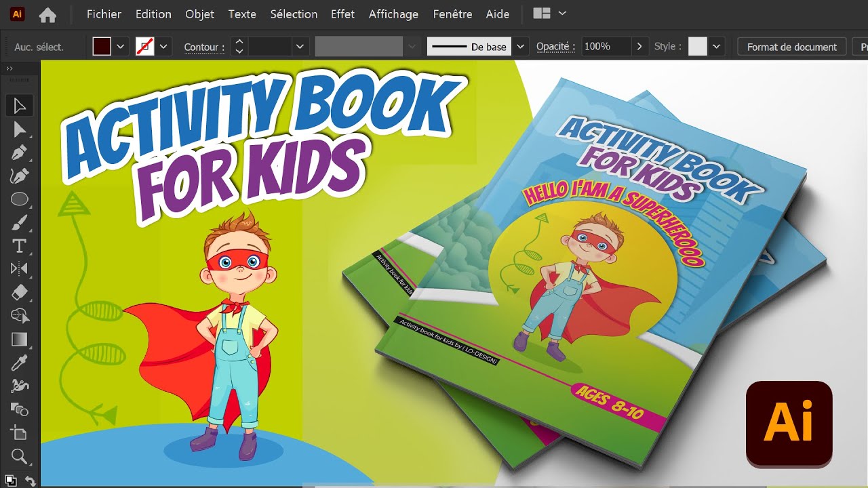Open the arrange documents layout icon

tap(542, 14)
